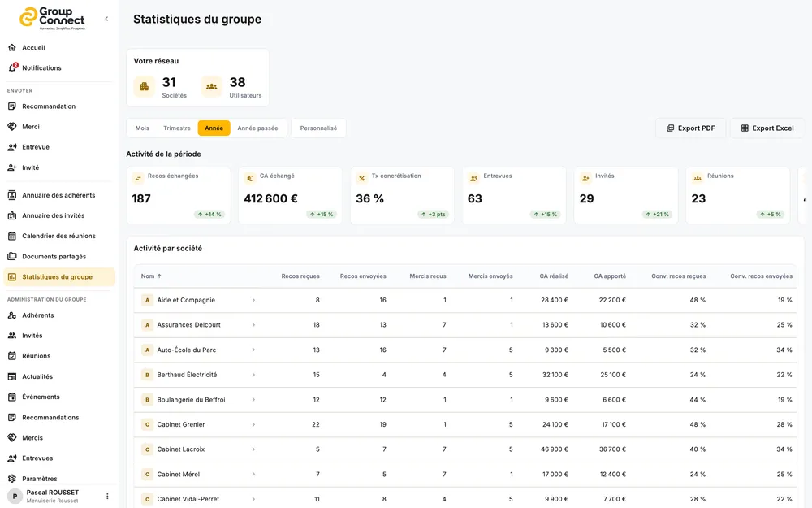The width and height of the screenshot is (812, 508).
Task: Click the Invités administration icon
Action: (x=12, y=336)
